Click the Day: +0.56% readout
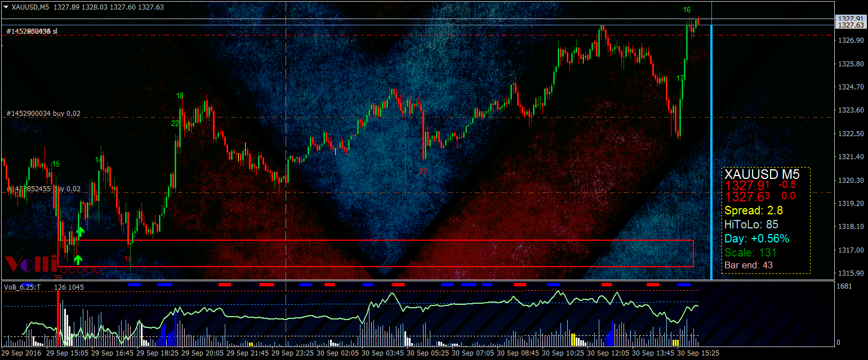The image size is (868, 360). pyautogui.click(x=756, y=238)
